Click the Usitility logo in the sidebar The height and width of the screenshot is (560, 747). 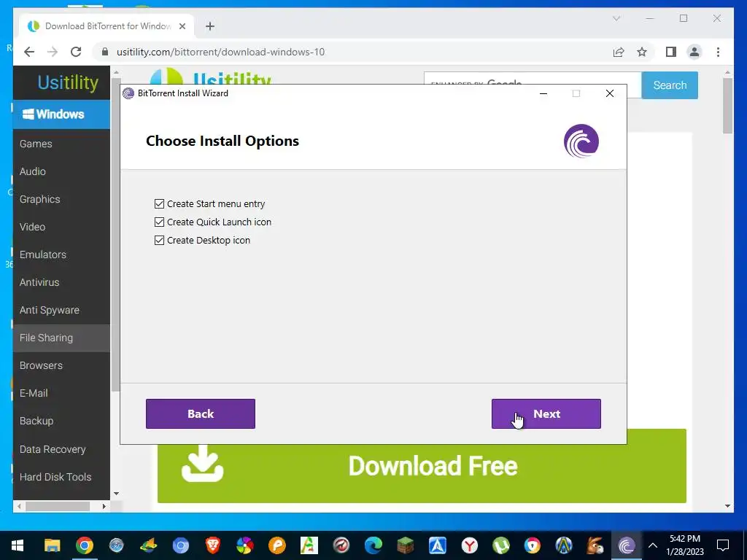[68, 82]
